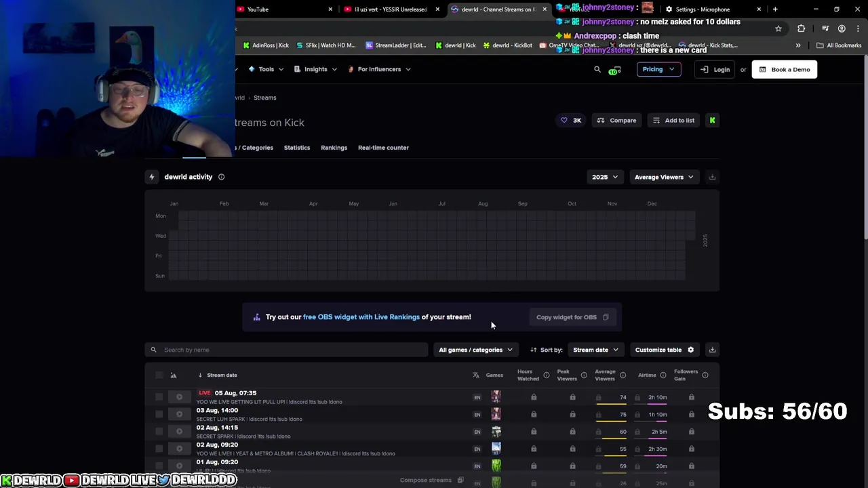The height and width of the screenshot is (488, 868).
Task: Open the free OBS widget with Live Rankings link
Action: click(361, 317)
